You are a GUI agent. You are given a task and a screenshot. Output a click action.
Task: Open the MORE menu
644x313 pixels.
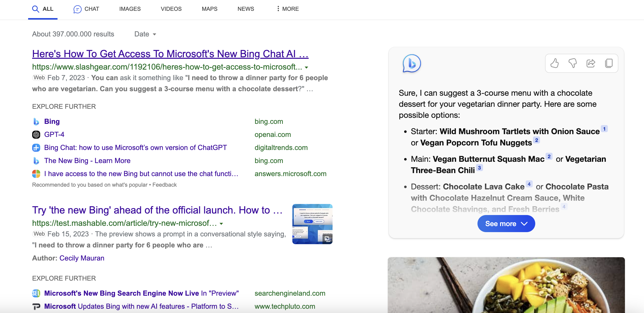pyautogui.click(x=287, y=9)
